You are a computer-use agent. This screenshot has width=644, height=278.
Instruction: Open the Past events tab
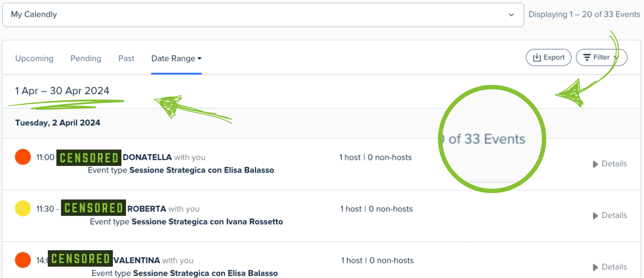pos(126,58)
